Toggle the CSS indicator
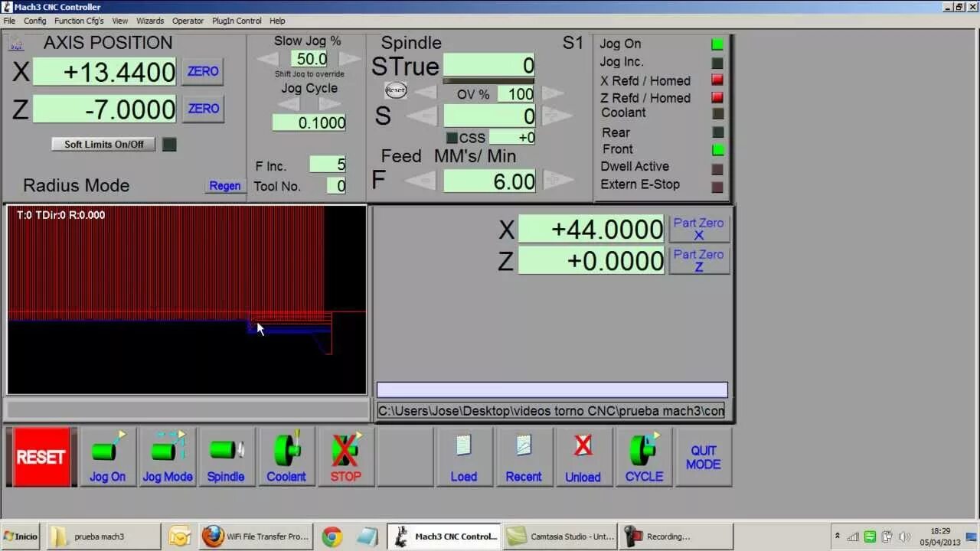The width and height of the screenshot is (980, 551). [452, 139]
